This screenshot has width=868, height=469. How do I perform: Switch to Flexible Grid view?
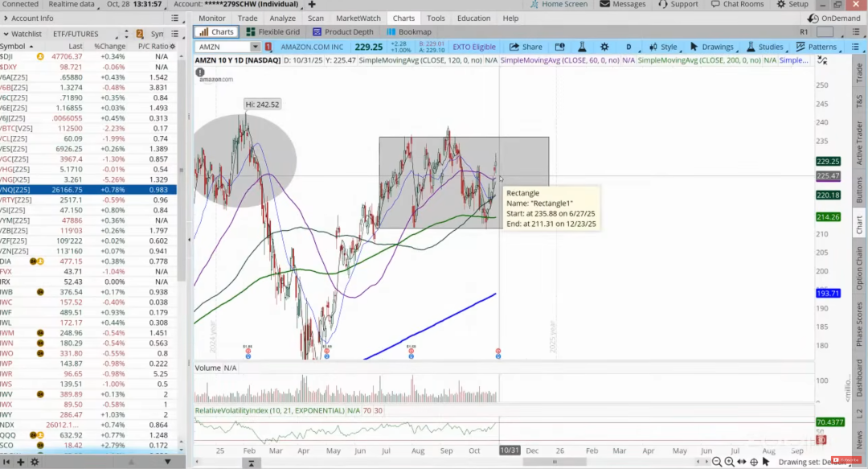(x=273, y=32)
